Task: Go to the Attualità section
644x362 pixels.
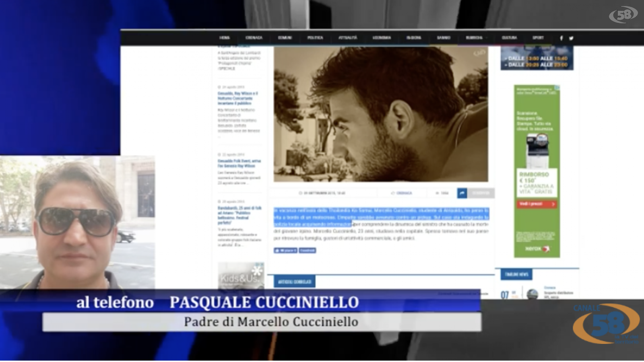Action: click(348, 38)
